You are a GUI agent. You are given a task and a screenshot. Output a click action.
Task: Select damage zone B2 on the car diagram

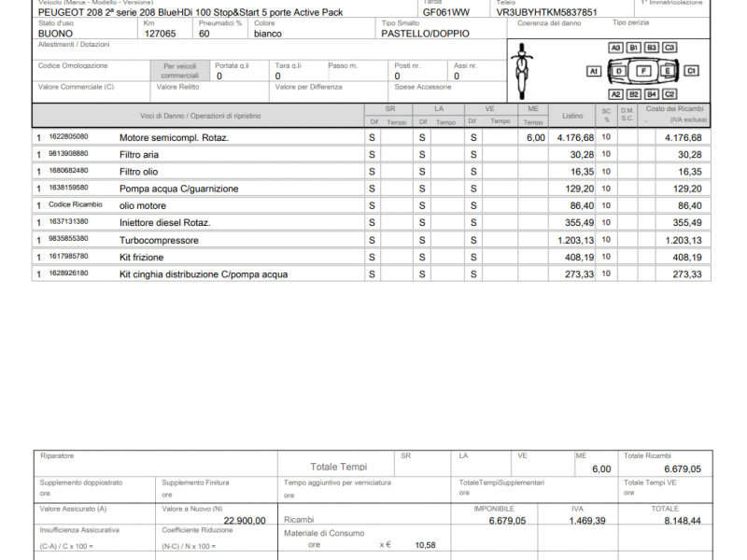(634, 94)
